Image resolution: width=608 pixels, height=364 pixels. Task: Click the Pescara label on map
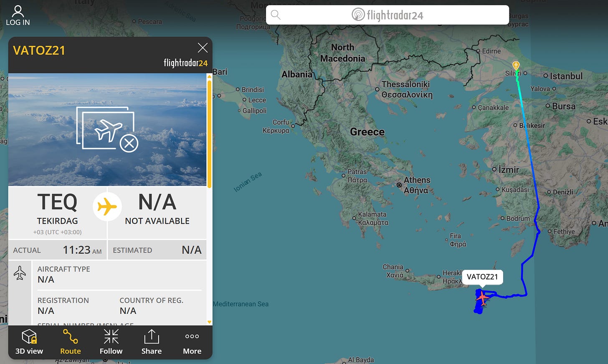(150, 22)
